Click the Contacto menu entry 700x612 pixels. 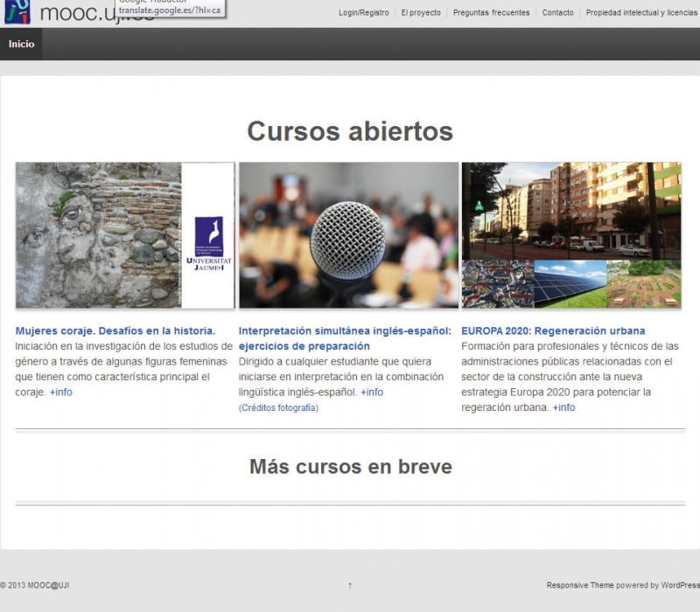(x=557, y=13)
